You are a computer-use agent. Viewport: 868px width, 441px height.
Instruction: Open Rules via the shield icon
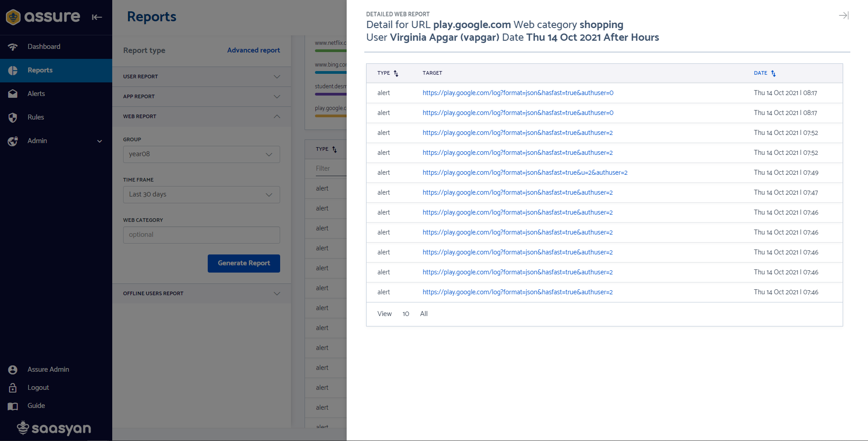pyautogui.click(x=13, y=117)
